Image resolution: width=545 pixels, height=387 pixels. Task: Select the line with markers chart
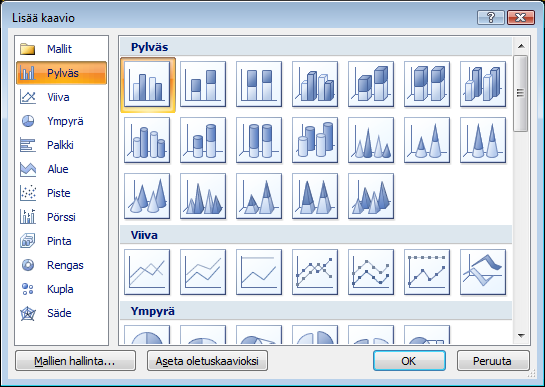tap(315, 272)
